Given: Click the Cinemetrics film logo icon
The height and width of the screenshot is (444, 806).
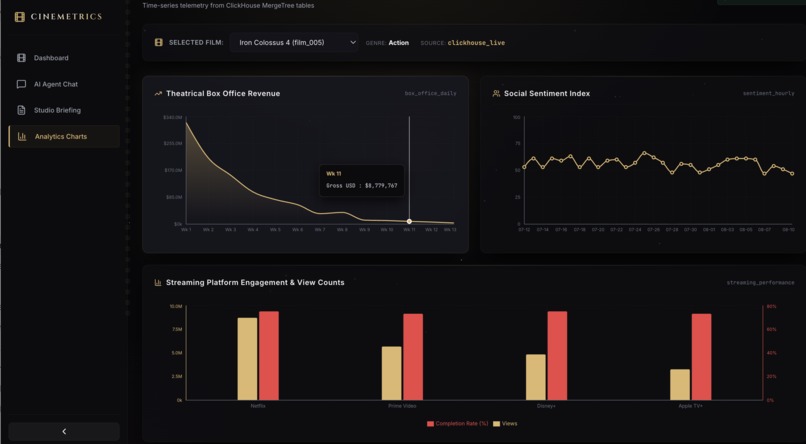Looking at the screenshot, I should point(20,17).
